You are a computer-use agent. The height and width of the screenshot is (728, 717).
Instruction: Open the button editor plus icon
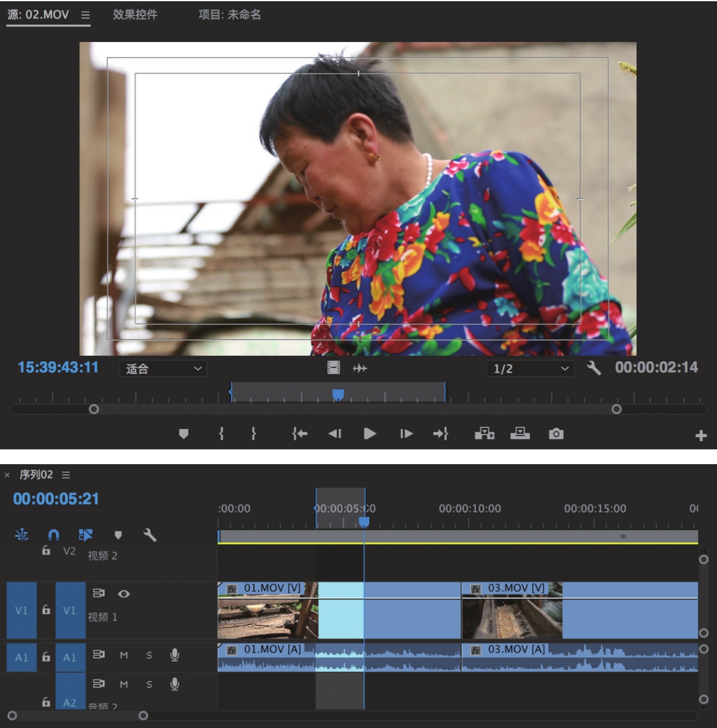pos(701,436)
